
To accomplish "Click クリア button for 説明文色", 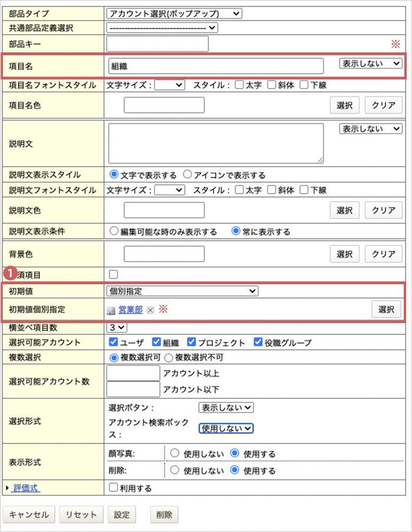I will click(384, 210).
